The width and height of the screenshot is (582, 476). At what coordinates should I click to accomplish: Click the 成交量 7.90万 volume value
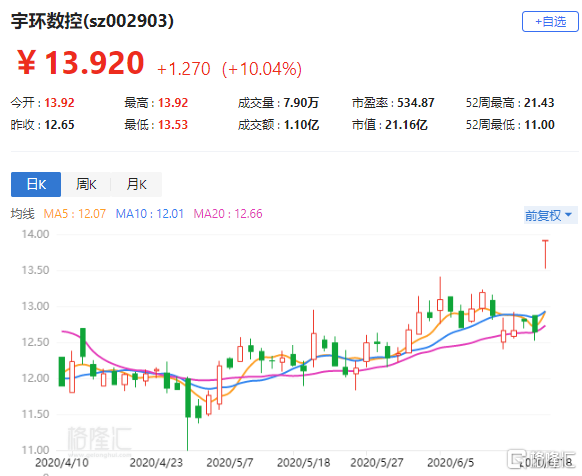click(301, 102)
